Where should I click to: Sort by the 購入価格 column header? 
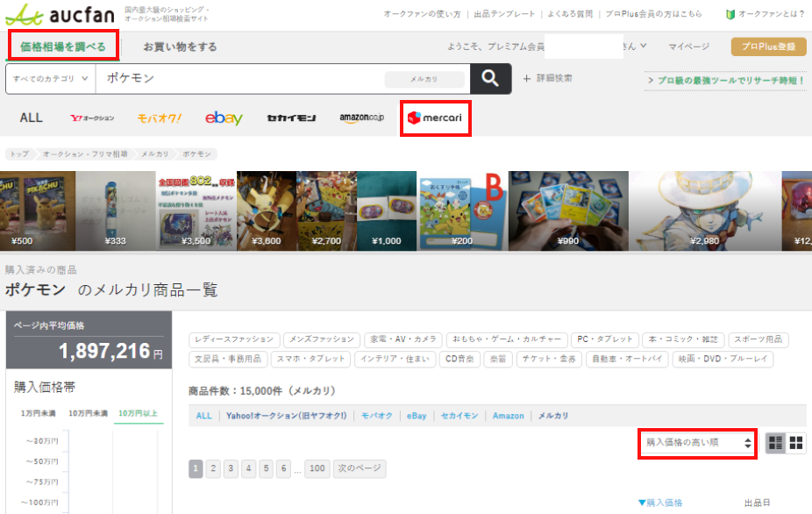coord(660,503)
